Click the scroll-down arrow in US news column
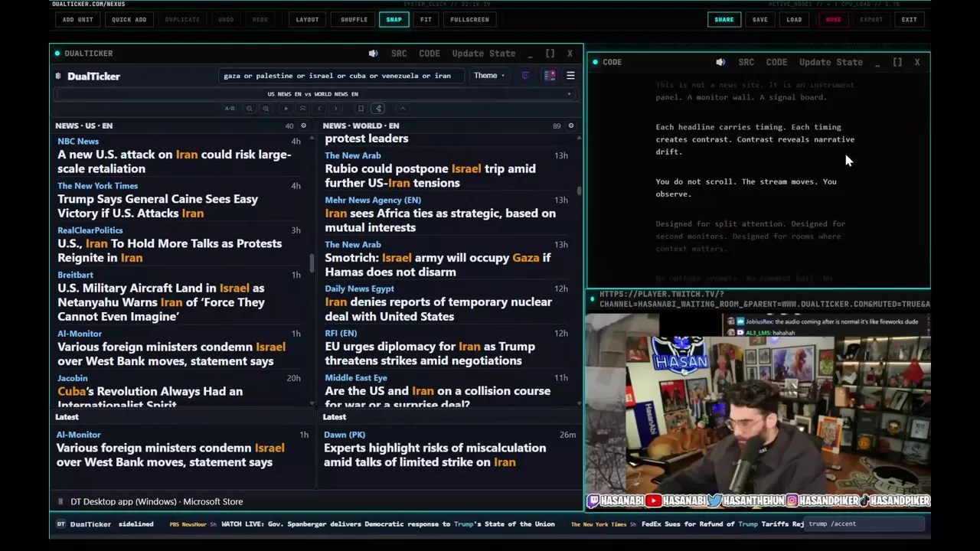Viewport: 980px width, 551px height. [312, 403]
